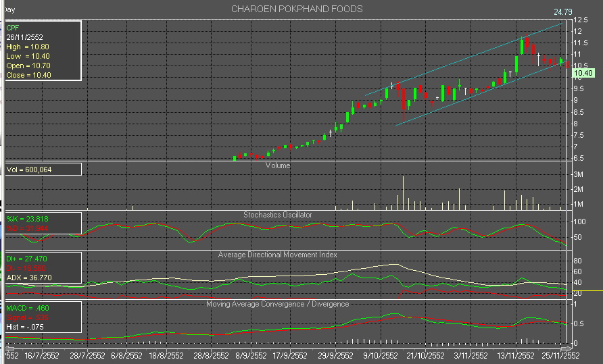The height and width of the screenshot is (364, 603).
Task: Click the ADX = 36.770 value
Action: 29,278
